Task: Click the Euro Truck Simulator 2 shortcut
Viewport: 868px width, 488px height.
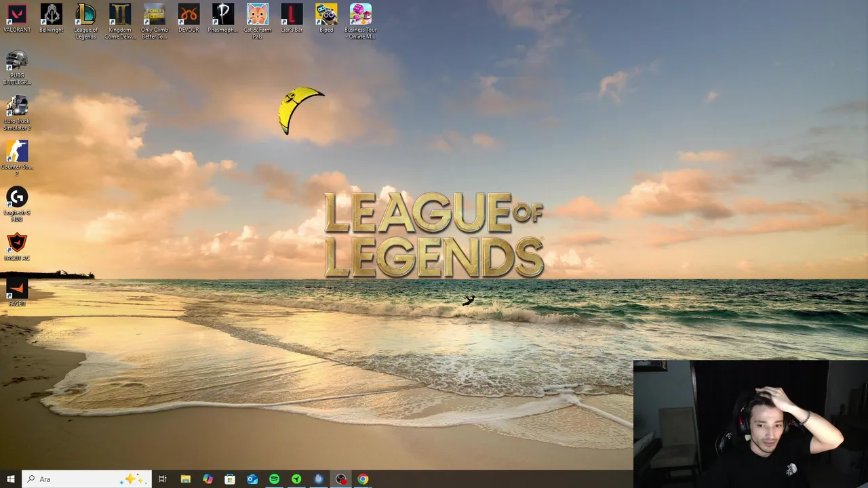Action: [17, 113]
